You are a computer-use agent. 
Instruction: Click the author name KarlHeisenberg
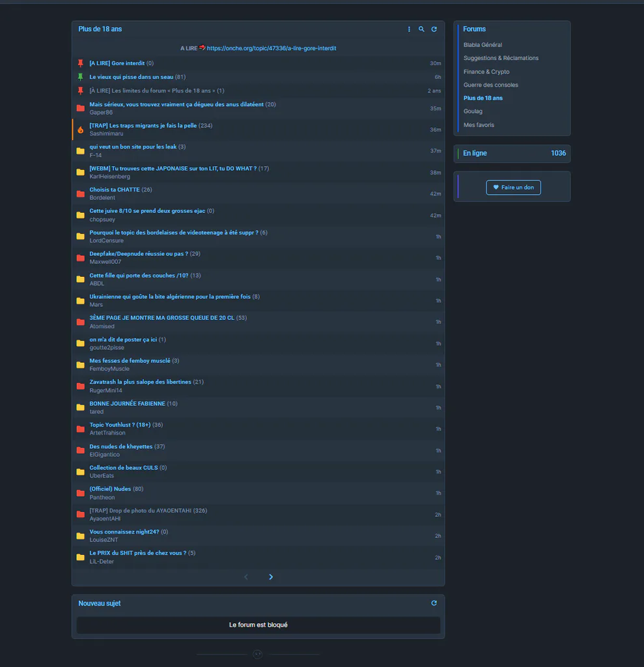[x=110, y=177]
